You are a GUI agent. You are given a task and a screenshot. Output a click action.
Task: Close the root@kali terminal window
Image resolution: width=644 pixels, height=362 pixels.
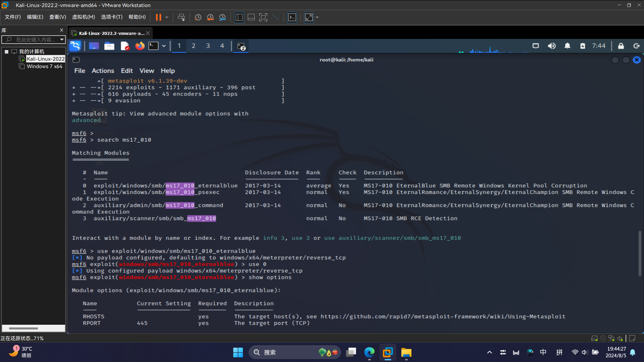coord(637,60)
